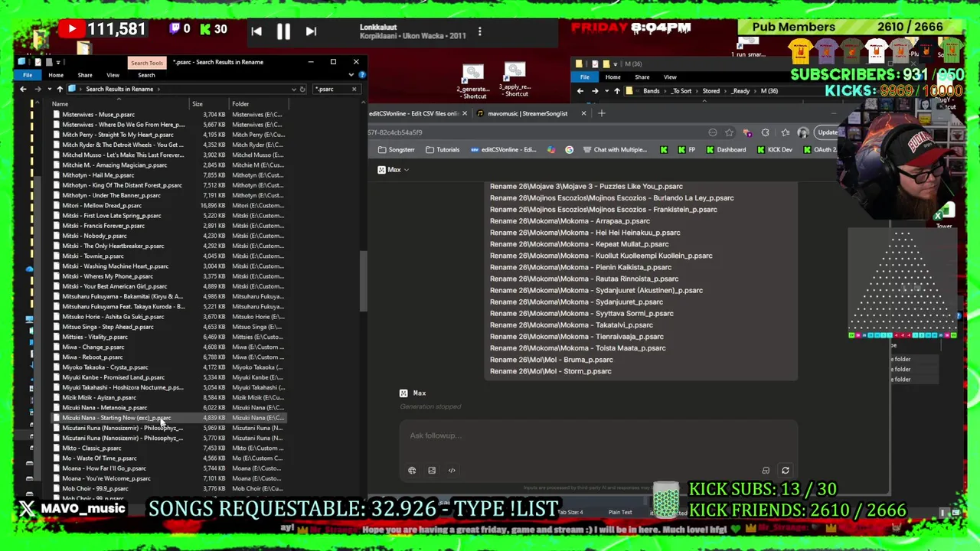Select Mitori - Mellow Dread_p.psarc file
This screenshot has height=551, width=980.
[102, 205]
